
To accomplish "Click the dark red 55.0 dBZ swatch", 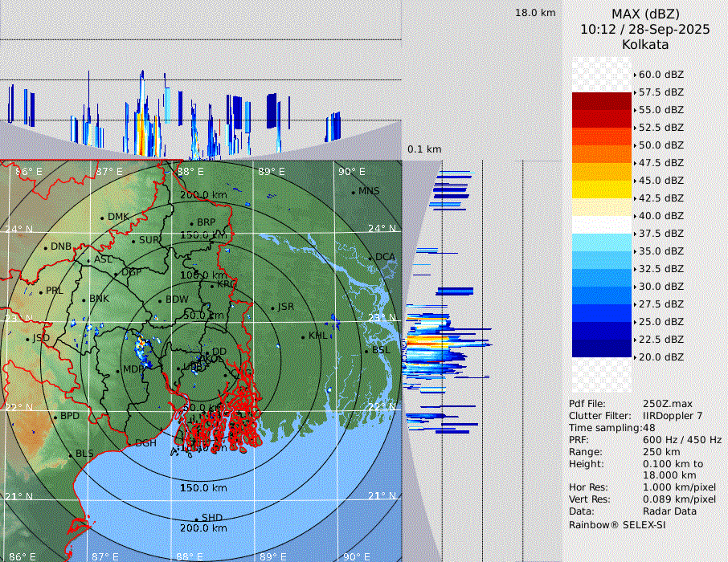I will (602, 101).
